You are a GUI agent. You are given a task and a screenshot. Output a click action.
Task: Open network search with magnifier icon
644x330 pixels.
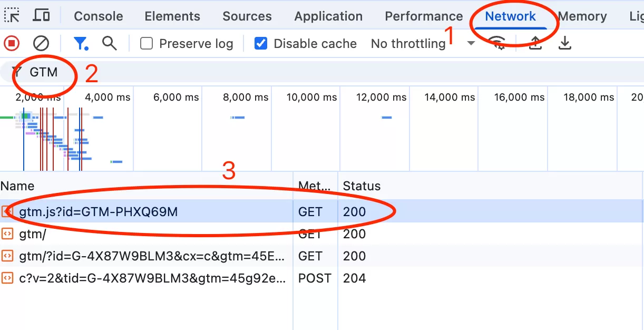pos(110,43)
